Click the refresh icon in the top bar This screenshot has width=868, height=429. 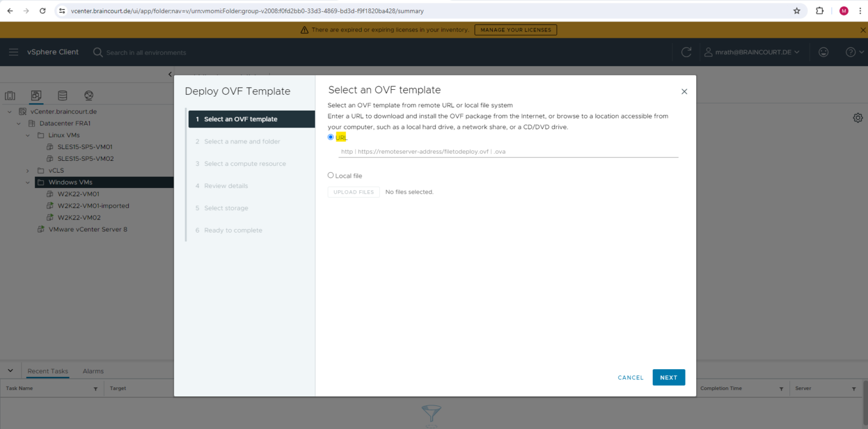685,52
